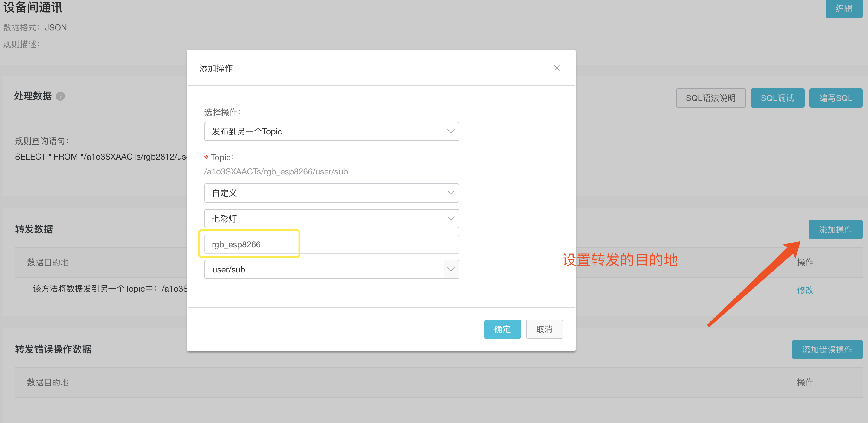Click the 添加操作 dialog title
The width and height of the screenshot is (868, 423).
click(216, 68)
